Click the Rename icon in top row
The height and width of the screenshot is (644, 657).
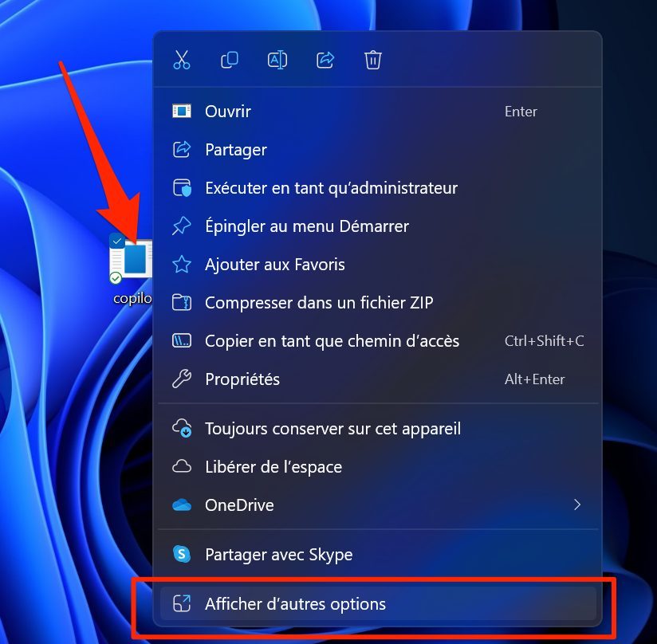click(x=277, y=60)
